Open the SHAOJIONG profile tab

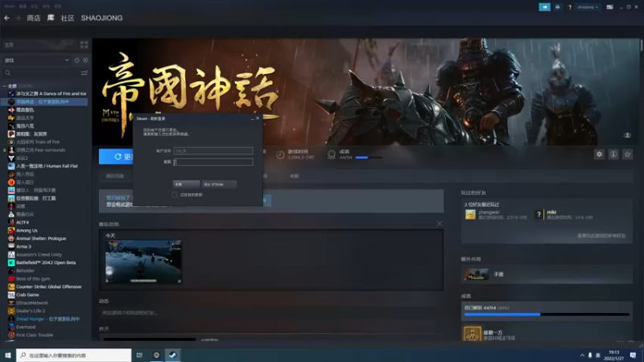click(101, 18)
